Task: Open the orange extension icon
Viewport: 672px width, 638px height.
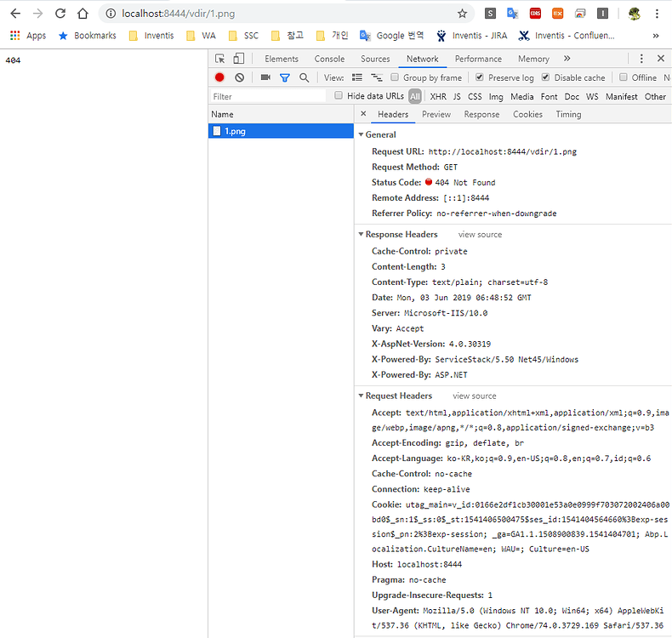Action: coord(557,14)
